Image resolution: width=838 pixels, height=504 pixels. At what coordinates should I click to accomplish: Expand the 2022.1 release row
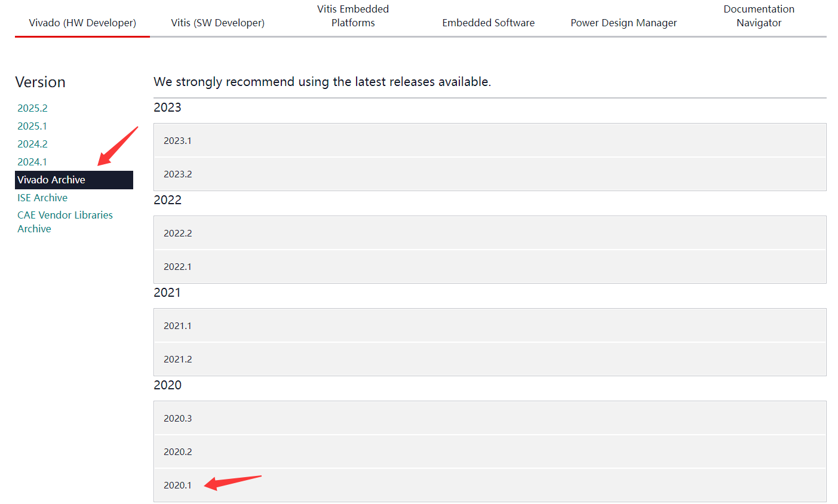(490, 267)
